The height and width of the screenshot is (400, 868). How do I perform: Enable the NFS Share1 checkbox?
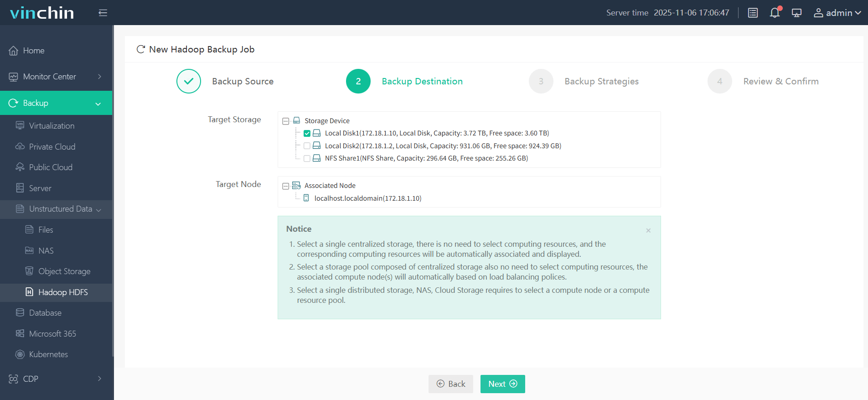[x=307, y=159]
